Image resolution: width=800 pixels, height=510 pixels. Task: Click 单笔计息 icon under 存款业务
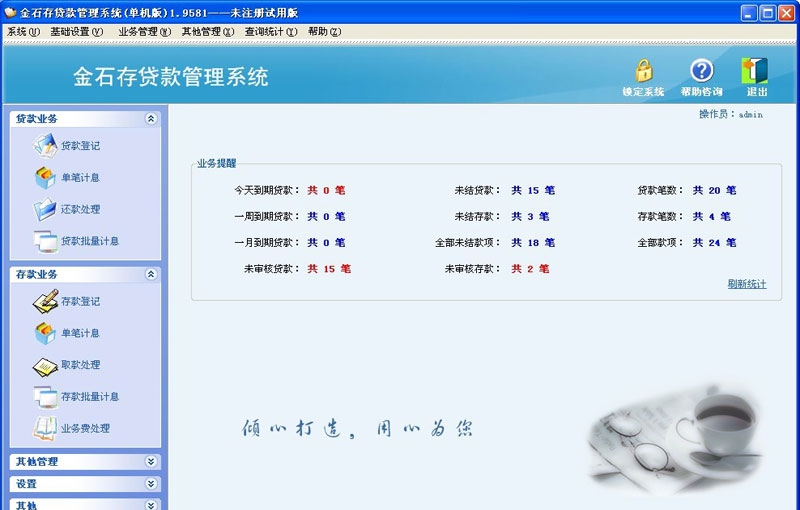pos(45,333)
